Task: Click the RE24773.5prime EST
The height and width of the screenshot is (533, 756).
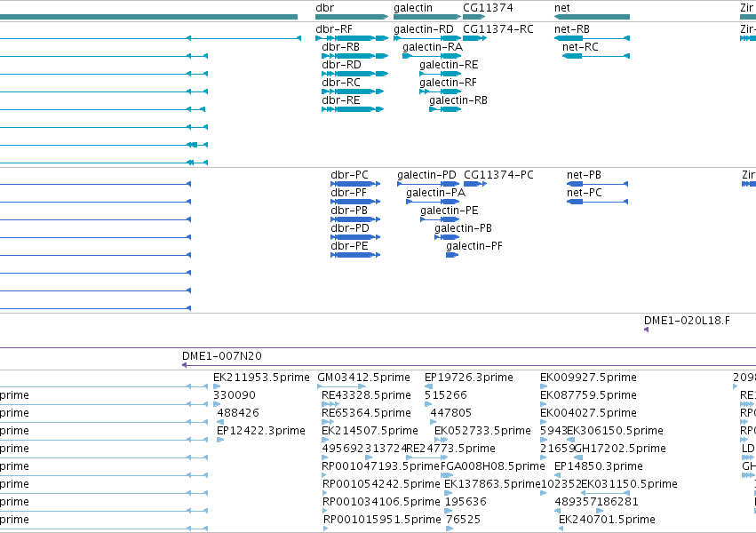Action: point(425,457)
